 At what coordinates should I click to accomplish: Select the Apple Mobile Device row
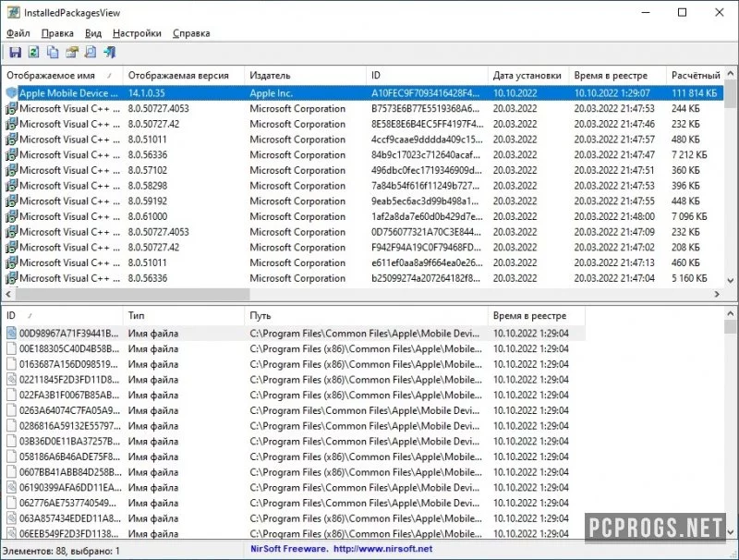363,92
